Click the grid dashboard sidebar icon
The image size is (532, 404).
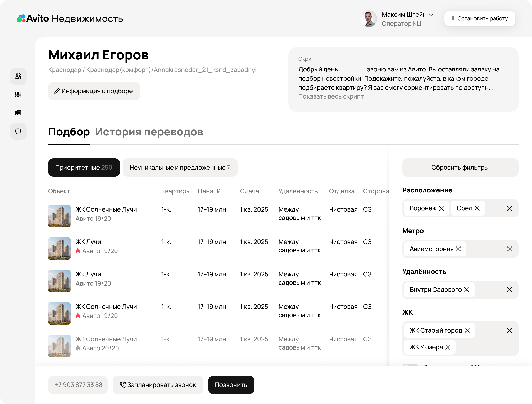[18, 95]
